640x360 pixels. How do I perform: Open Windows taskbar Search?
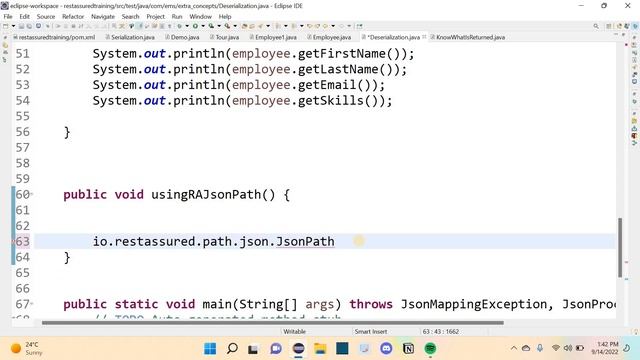[x=232, y=349]
